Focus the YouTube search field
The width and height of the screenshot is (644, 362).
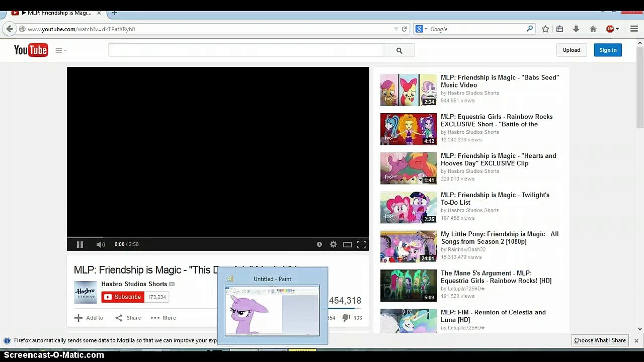(246, 50)
